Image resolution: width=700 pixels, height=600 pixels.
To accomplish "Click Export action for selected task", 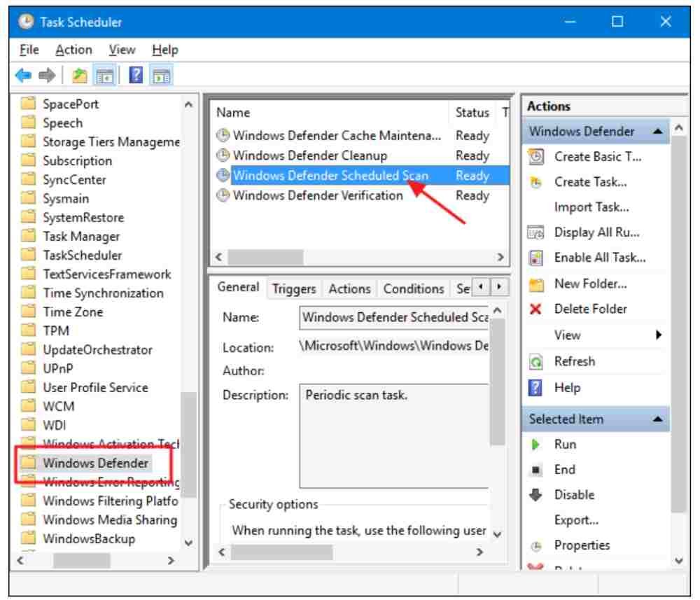I will (576, 520).
